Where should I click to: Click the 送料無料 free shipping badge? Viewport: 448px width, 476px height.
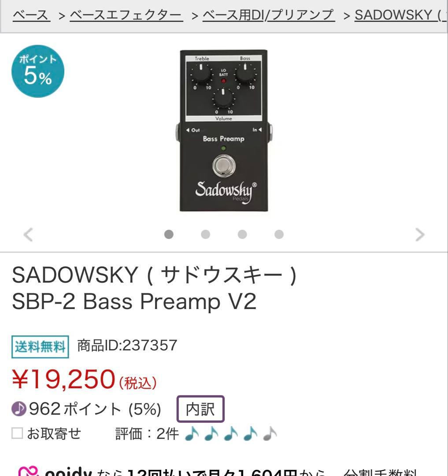(40, 346)
